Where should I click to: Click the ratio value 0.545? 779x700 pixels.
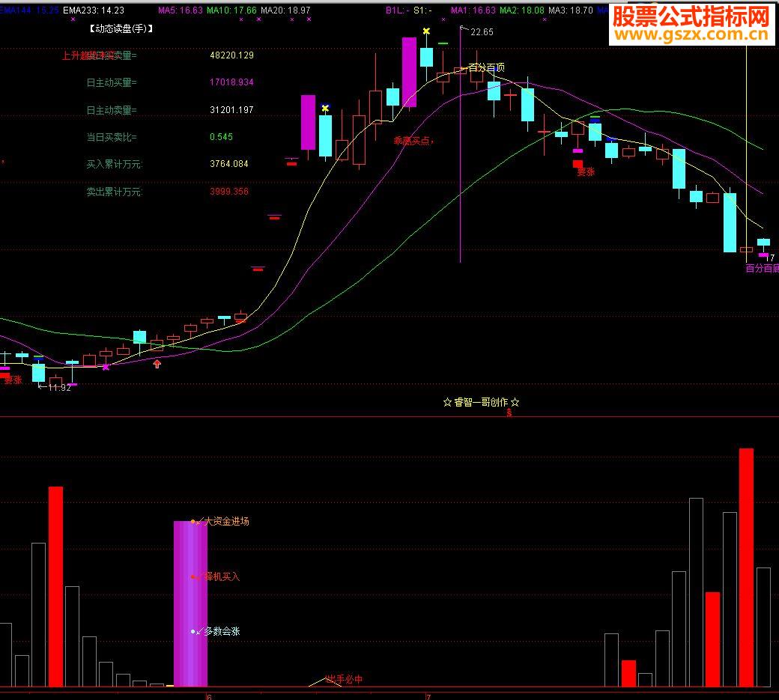221,137
